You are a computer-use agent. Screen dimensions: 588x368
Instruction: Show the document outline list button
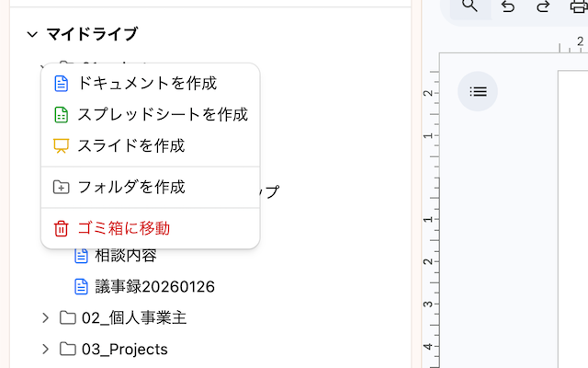(x=478, y=91)
